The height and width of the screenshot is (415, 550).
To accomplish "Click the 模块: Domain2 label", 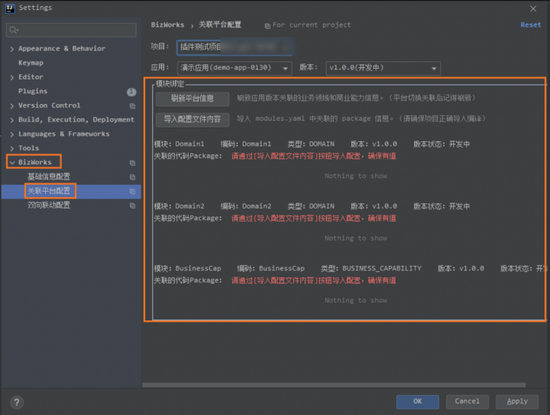I will point(179,206).
